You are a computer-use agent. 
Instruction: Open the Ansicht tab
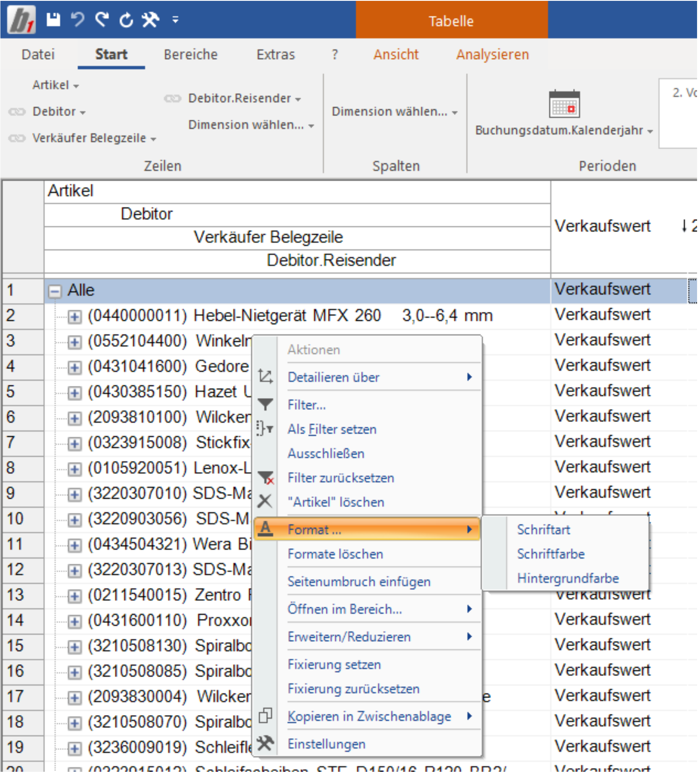[397, 55]
